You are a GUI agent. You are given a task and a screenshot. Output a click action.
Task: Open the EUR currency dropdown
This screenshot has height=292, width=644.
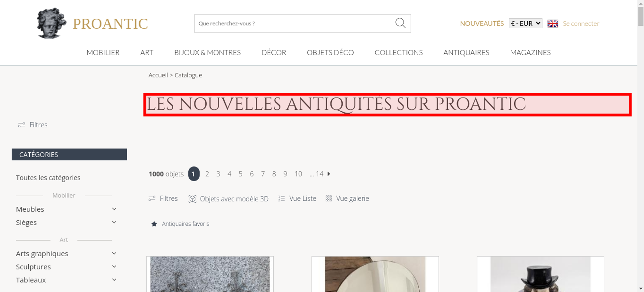(526, 23)
